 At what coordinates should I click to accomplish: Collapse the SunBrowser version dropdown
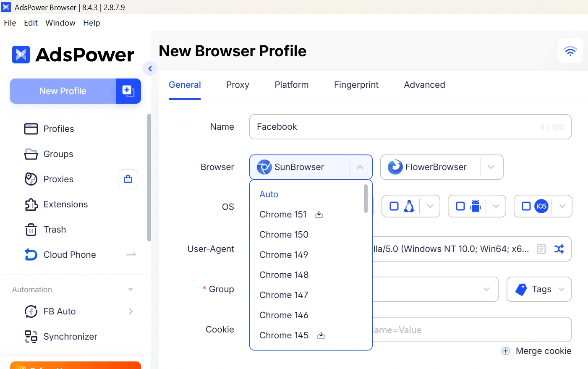coord(360,167)
